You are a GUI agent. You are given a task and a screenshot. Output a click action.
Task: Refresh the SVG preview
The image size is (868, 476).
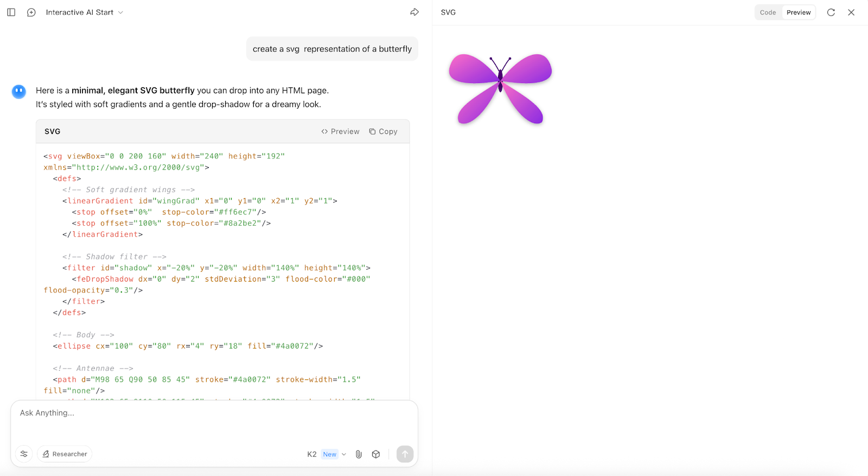(831, 12)
